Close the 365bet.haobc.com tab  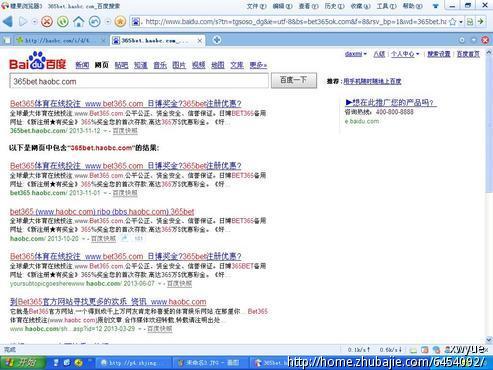point(200,41)
